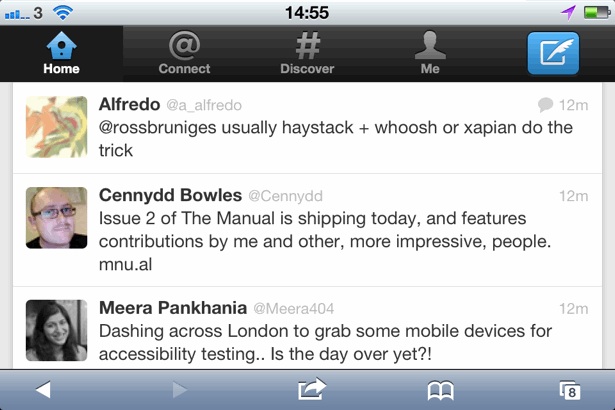The width and height of the screenshot is (615, 410).
Task: Open the mnu.al link
Action: (125, 267)
